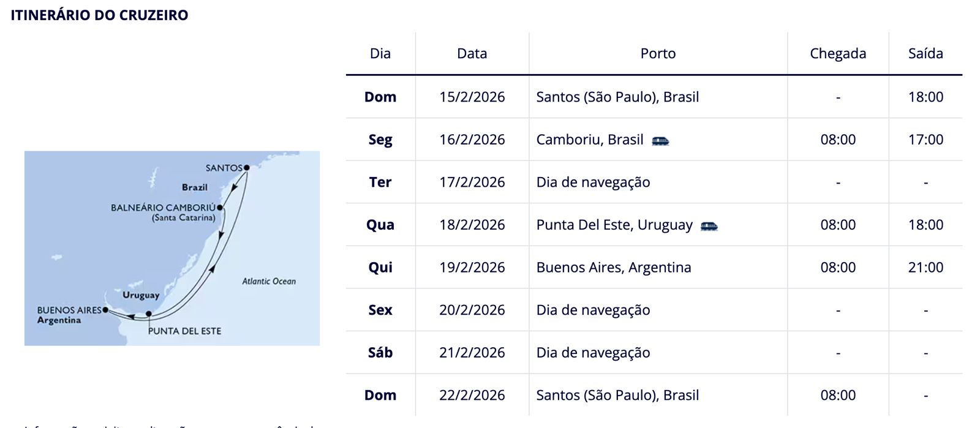
Task: Click the 21:00 departure time for Buenos Aires
Action: click(x=925, y=267)
